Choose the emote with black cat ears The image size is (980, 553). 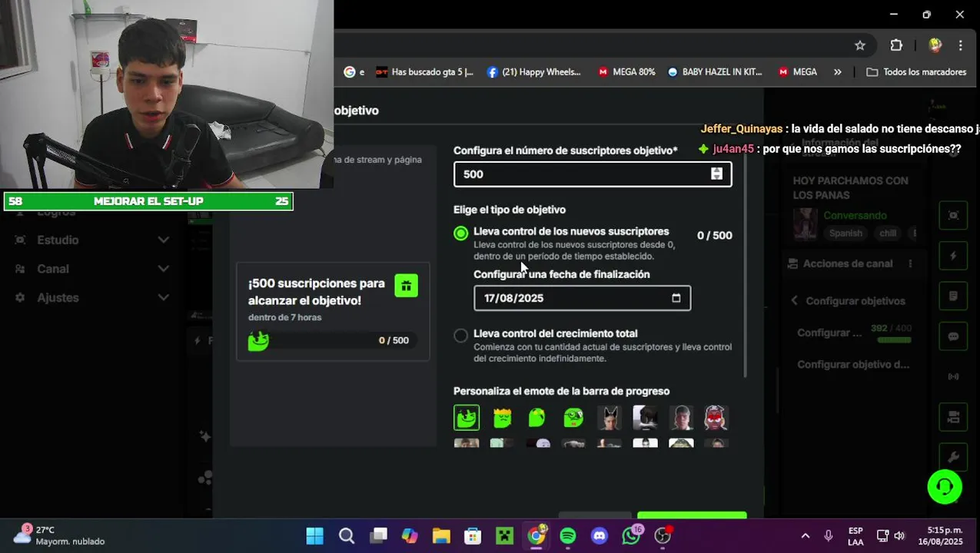609,417
